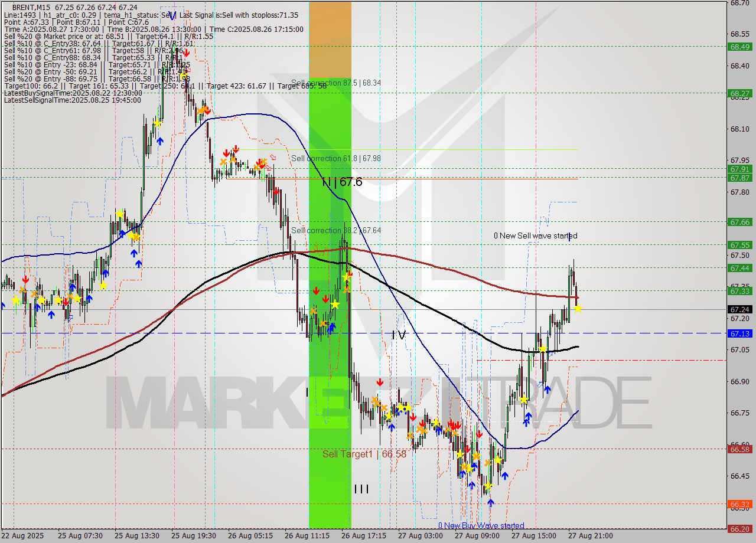Viewport: 756px width, 543px height.
Task: Click the red down arrow inside the green zone
Action: coord(317,290)
